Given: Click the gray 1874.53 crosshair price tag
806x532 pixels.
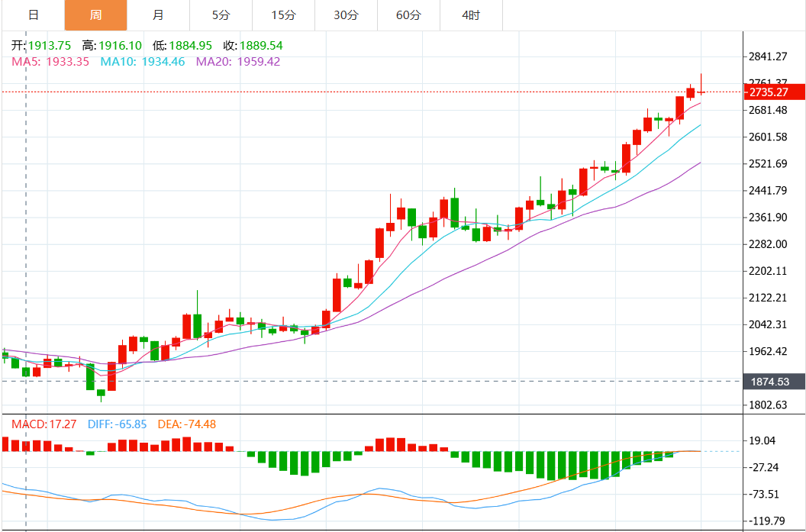Looking at the screenshot, I should (x=773, y=381).
